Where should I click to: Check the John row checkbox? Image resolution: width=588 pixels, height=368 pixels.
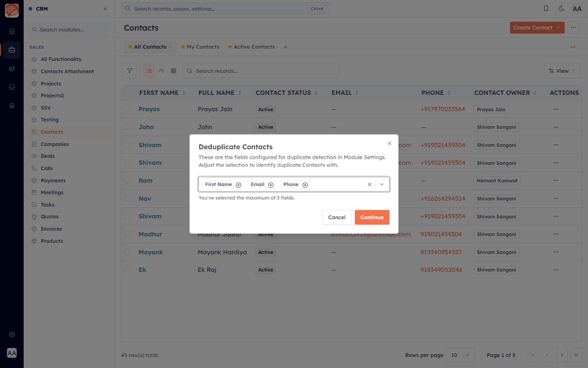127,127
